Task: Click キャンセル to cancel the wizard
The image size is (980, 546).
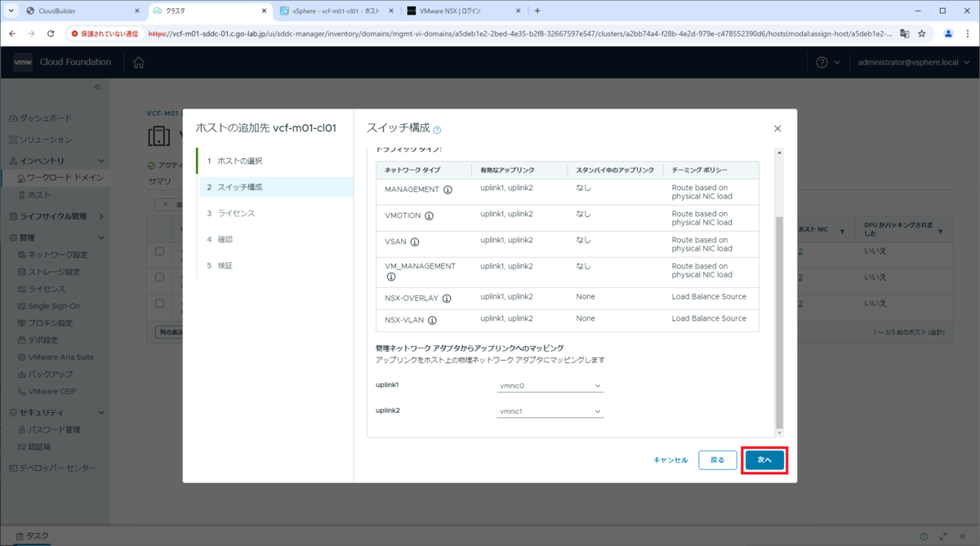Action: pos(670,460)
